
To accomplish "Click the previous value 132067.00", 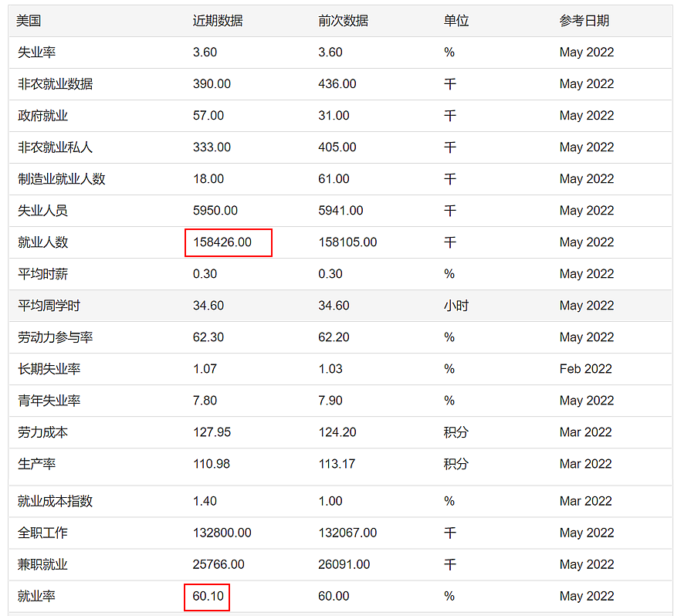I will (347, 533).
